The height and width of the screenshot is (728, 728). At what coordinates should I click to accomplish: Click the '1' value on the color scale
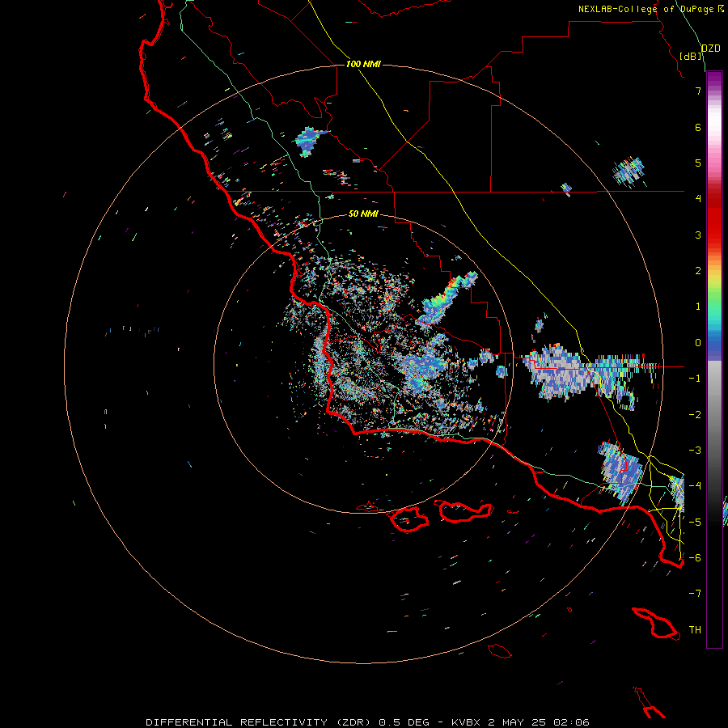(x=698, y=307)
